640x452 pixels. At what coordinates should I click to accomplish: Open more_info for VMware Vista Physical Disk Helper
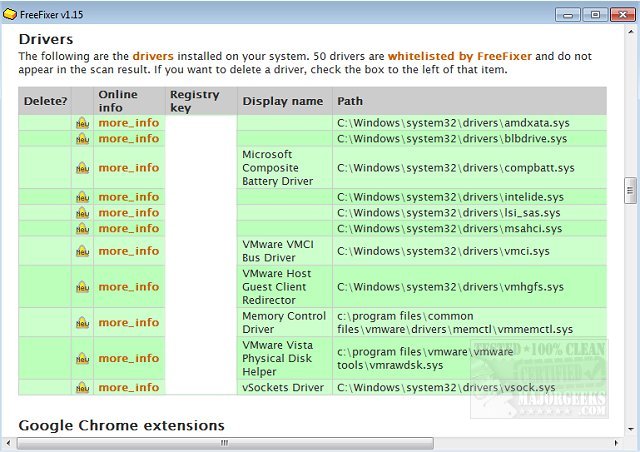pos(128,358)
